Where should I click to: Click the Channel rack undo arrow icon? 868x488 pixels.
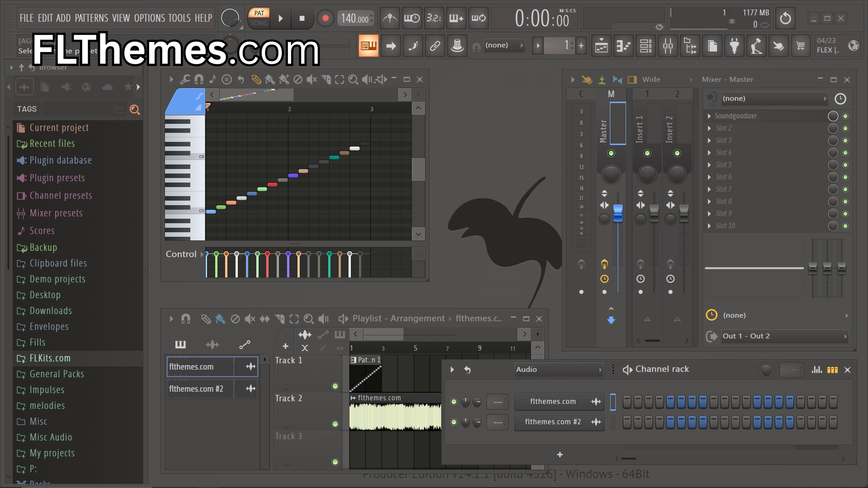coord(467,370)
